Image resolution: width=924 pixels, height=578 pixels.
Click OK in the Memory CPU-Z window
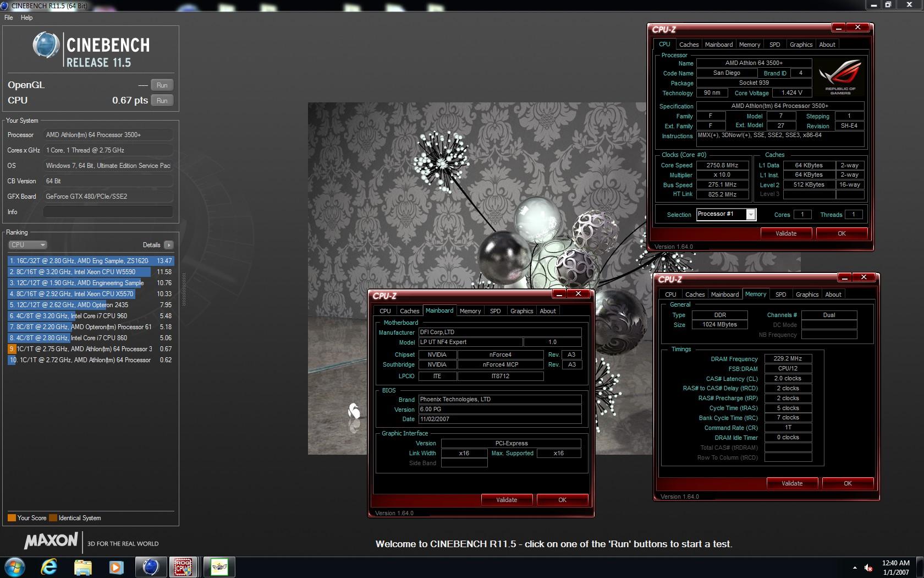pyautogui.click(x=848, y=483)
